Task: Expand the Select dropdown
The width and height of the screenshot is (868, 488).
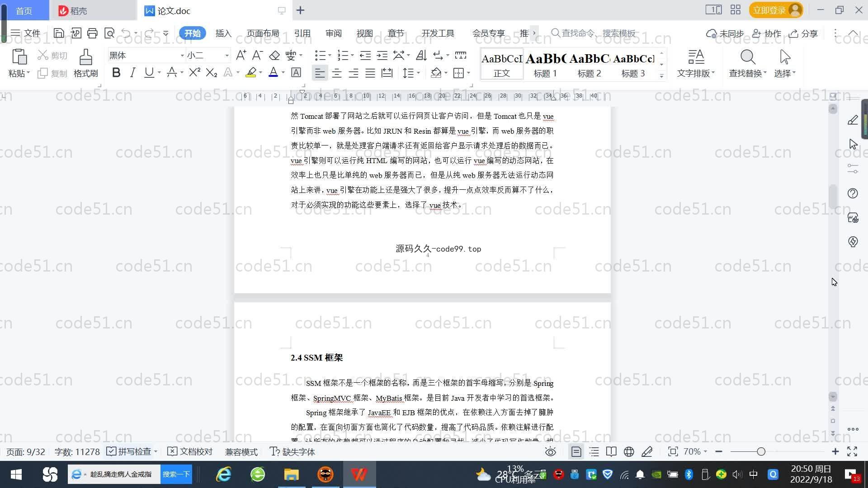Action: tap(785, 73)
